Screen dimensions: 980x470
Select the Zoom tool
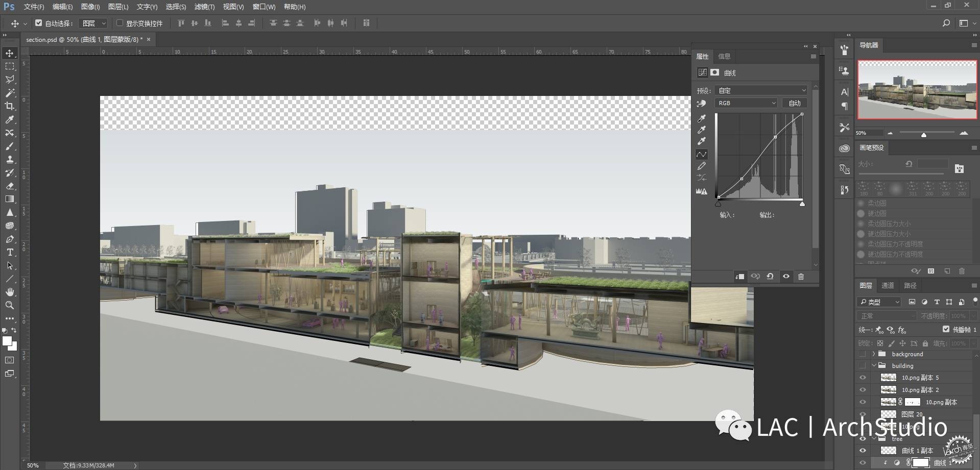coord(10,305)
